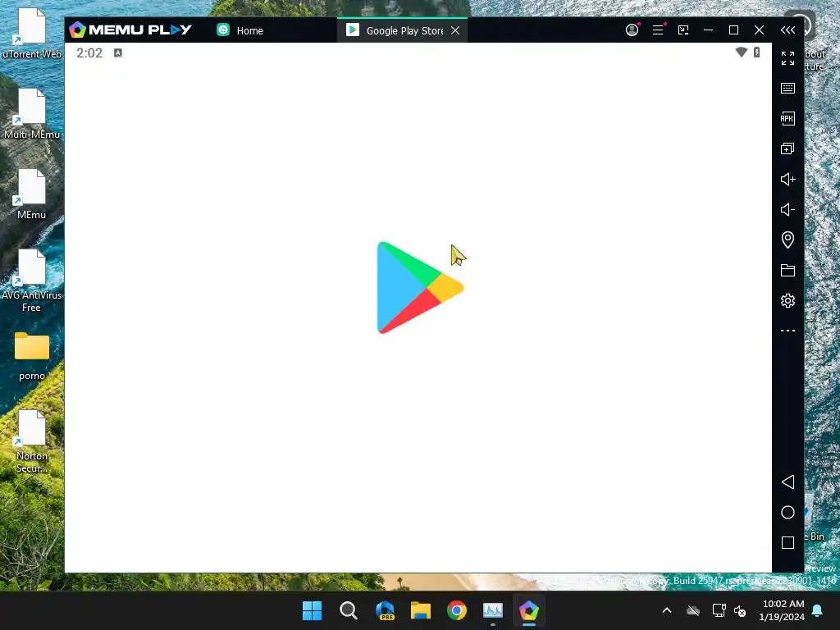Click the OneDrive cloud tray icon

pos(693,610)
